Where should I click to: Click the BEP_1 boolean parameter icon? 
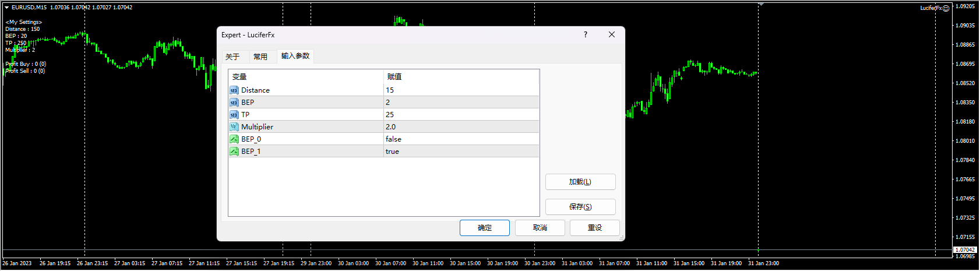(x=234, y=152)
